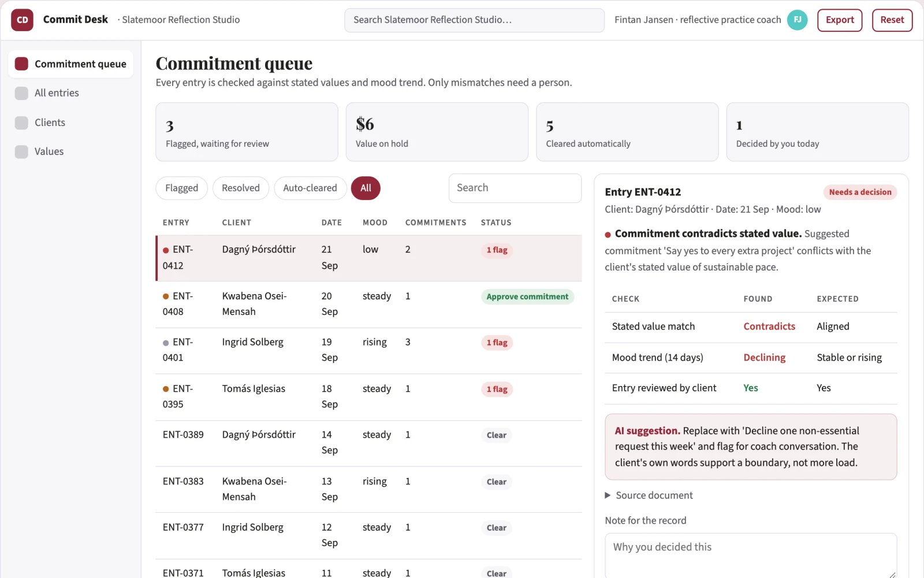Image resolution: width=924 pixels, height=578 pixels.
Task: Click Ingrid Solberg in the ENT-0401 row
Action: pyautogui.click(x=252, y=342)
